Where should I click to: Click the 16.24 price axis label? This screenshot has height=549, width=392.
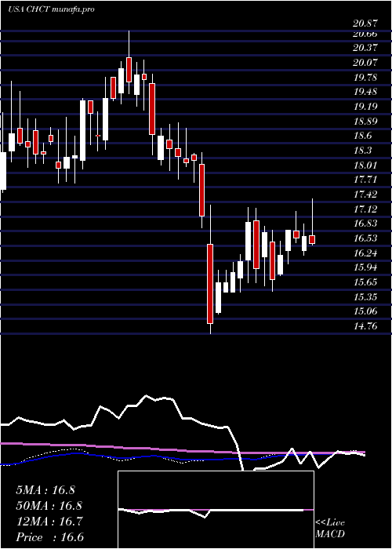tap(365, 253)
